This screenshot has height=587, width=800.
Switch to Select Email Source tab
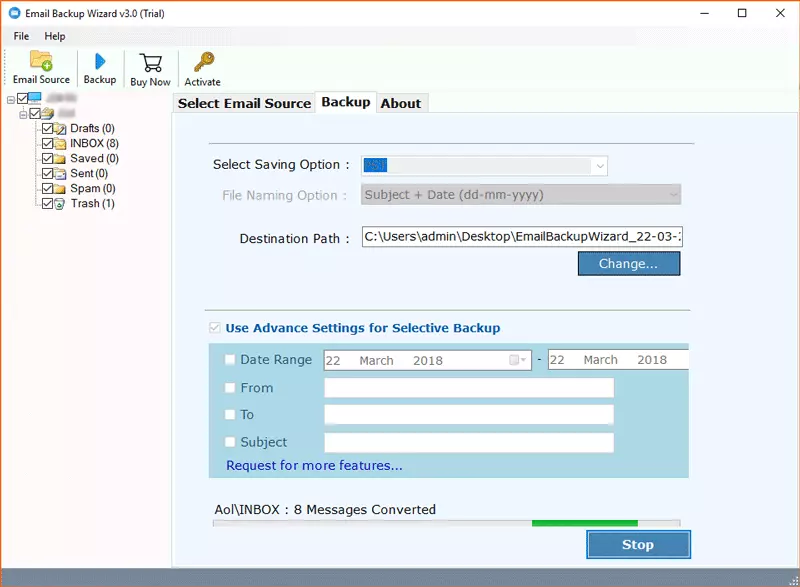[x=244, y=104]
